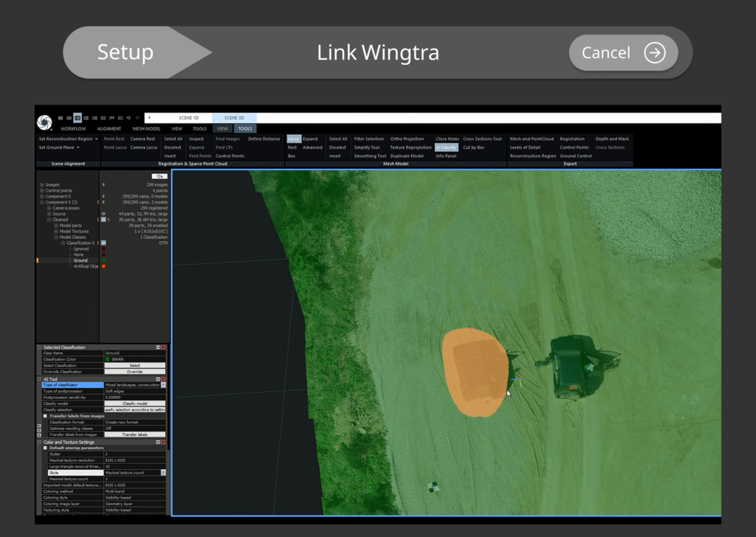
Task: Click the Simplify Tool
Action: (x=367, y=148)
